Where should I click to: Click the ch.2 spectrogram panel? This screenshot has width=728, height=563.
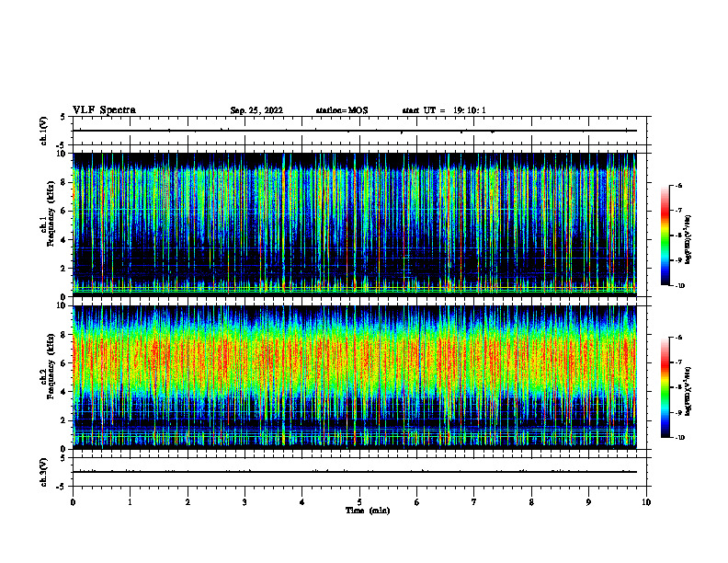(x=354, y=377)
